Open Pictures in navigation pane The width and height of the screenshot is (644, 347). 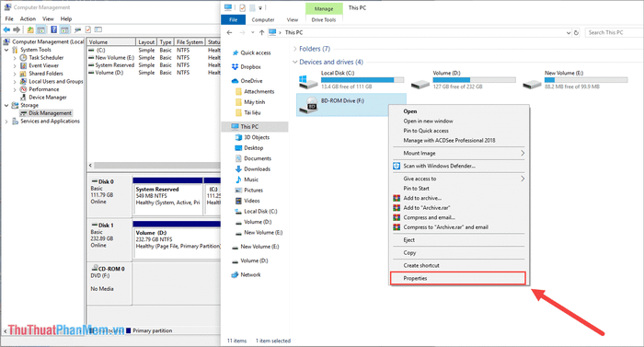[x=253, y=191]
